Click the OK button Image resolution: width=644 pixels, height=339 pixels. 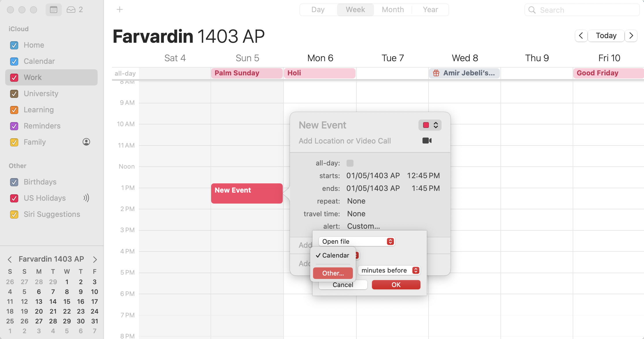coord(396,285)
